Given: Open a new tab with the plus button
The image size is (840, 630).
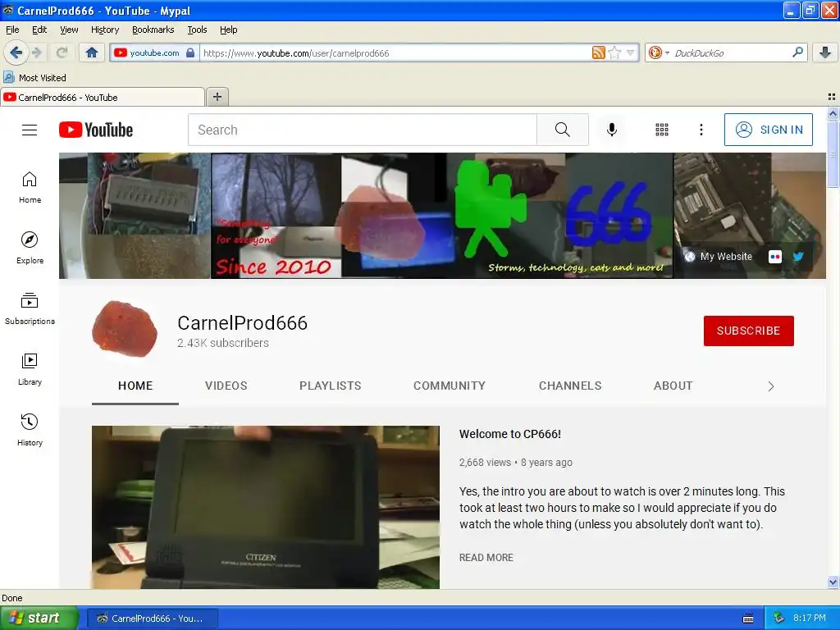Looking at the screenshot, I should 217,97.
